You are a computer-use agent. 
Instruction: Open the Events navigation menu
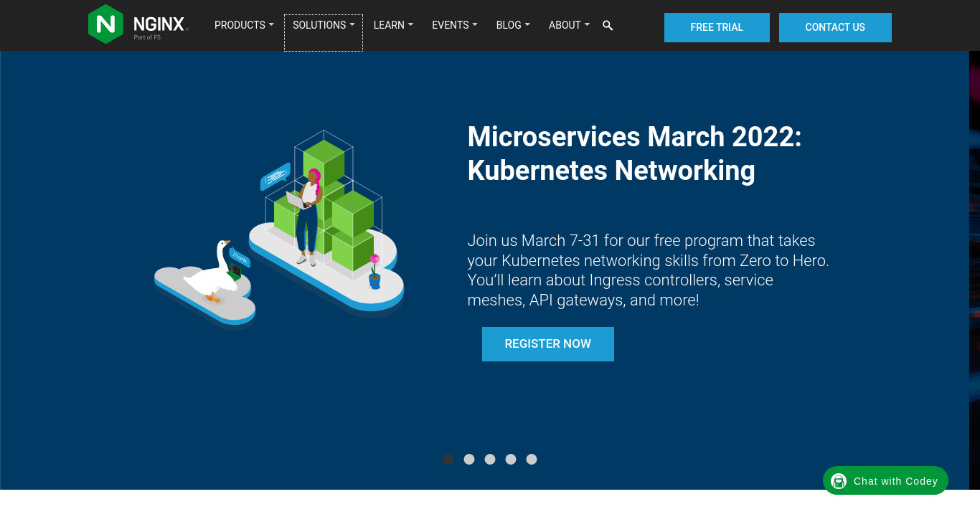point(454,25)
